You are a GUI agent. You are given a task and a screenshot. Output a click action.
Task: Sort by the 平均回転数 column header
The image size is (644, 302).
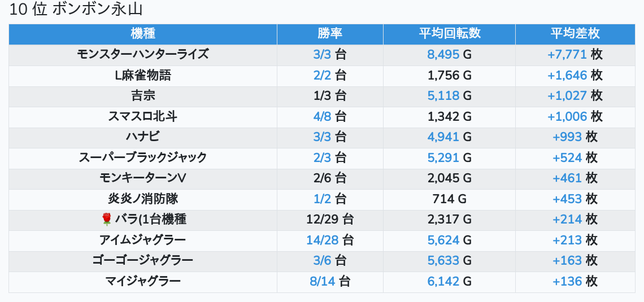pyautogui.click(x=449, y=34)
